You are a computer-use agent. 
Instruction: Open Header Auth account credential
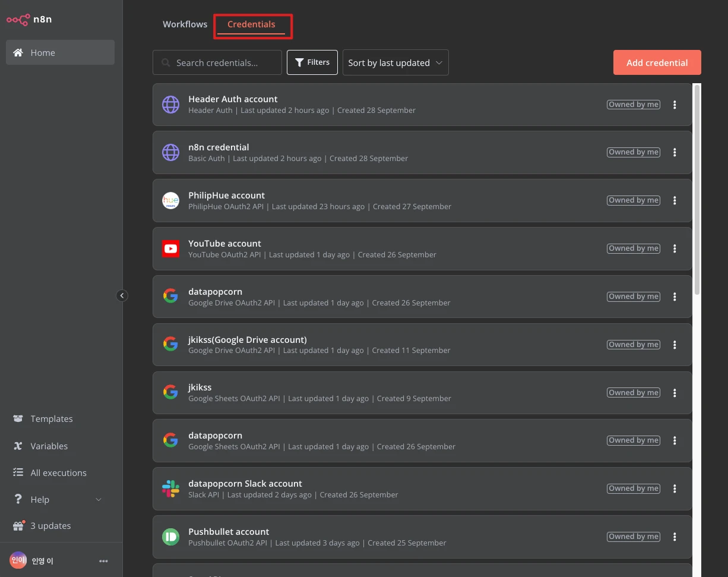point(422,105)
